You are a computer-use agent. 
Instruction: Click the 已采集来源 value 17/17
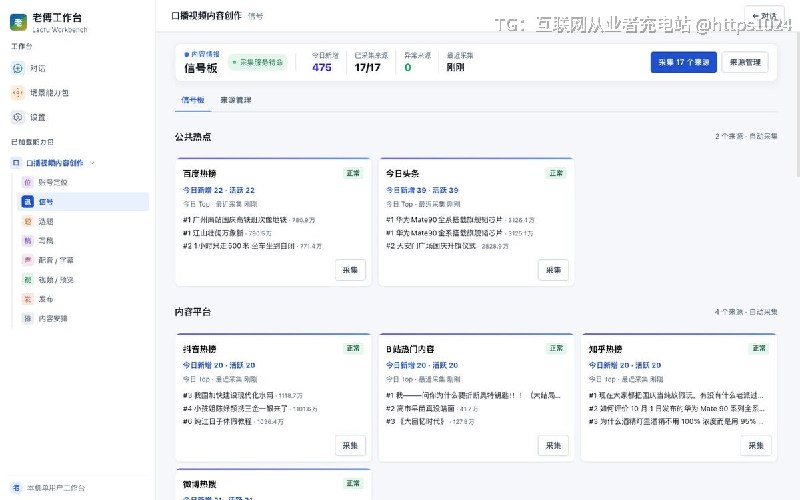[x=367, y=67]
